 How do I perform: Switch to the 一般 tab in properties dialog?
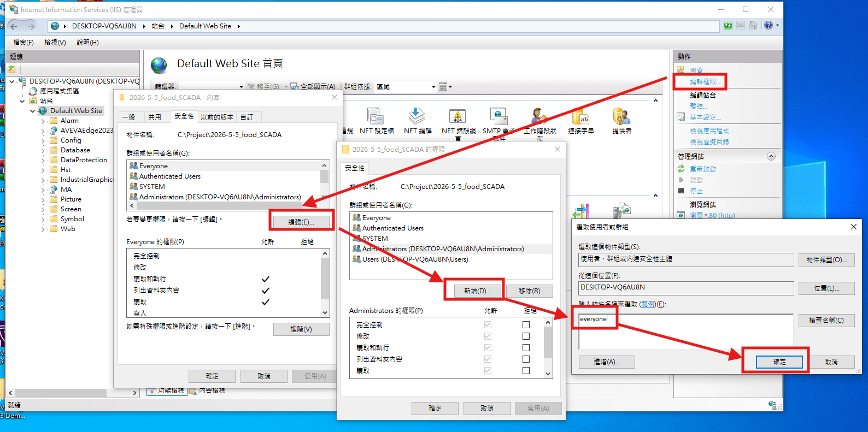coord(128,117)
